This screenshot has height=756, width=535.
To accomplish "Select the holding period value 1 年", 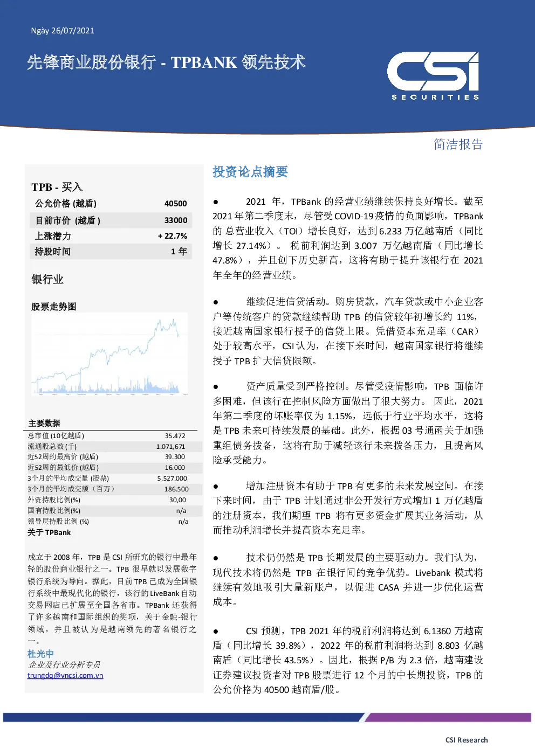I will click(x=179, y=252).
